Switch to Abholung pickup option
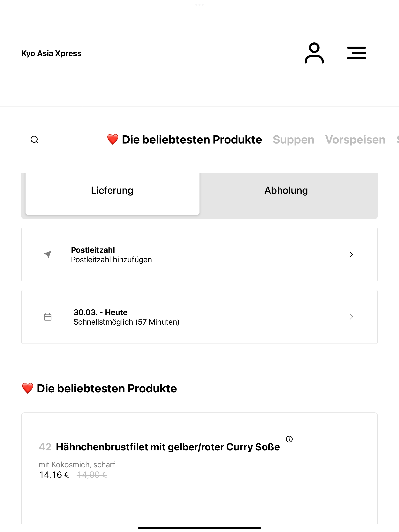 pos(286,190)
